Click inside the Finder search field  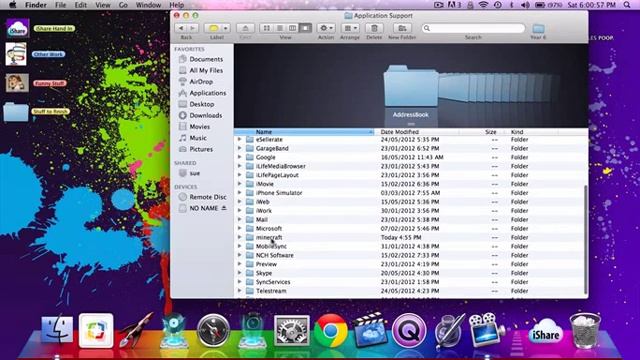[473, 28]
